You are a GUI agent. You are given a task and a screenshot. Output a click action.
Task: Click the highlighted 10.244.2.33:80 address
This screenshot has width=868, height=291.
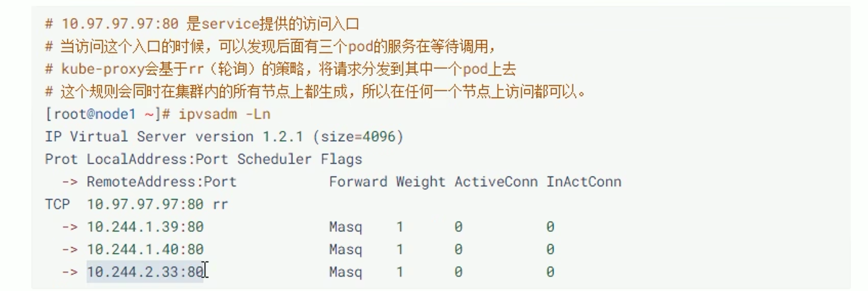tap(145, 272)
